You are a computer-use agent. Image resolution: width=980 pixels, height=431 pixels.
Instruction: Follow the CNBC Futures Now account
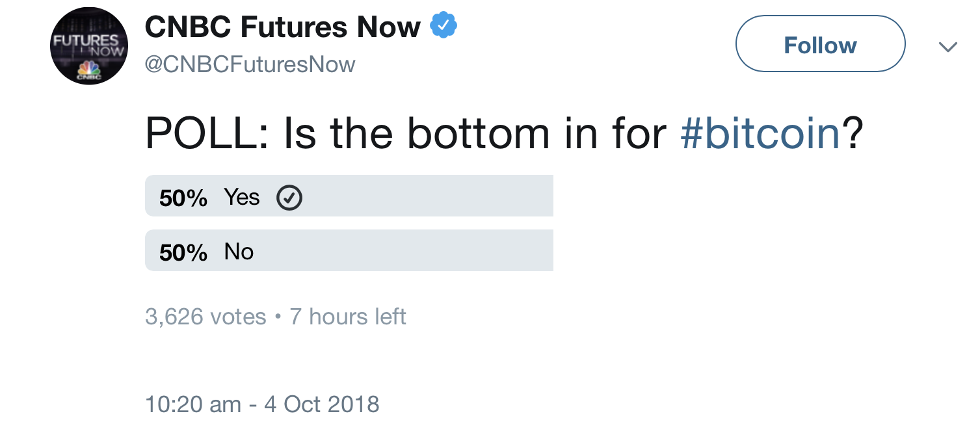point(820,44)
